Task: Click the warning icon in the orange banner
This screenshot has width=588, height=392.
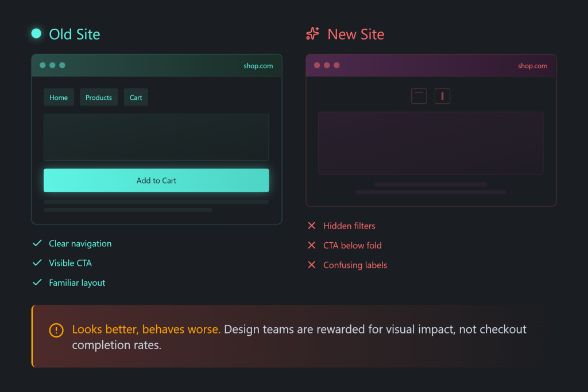Action: [x=56, y=330]
